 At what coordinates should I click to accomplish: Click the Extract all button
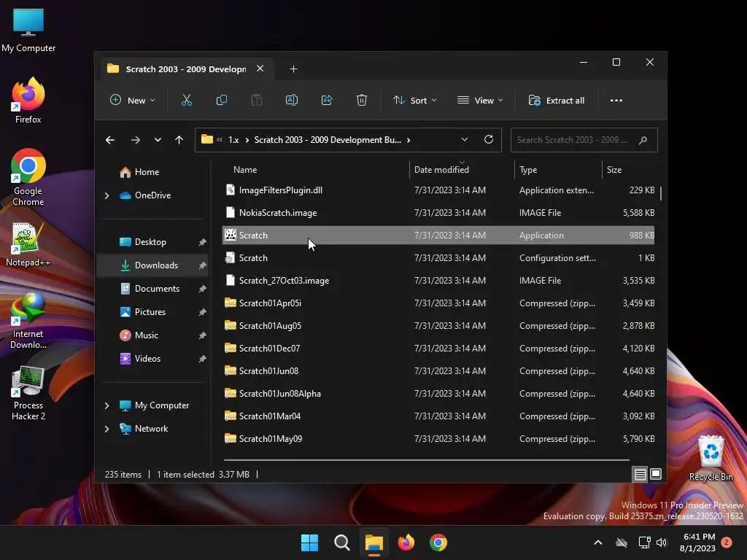557,101
